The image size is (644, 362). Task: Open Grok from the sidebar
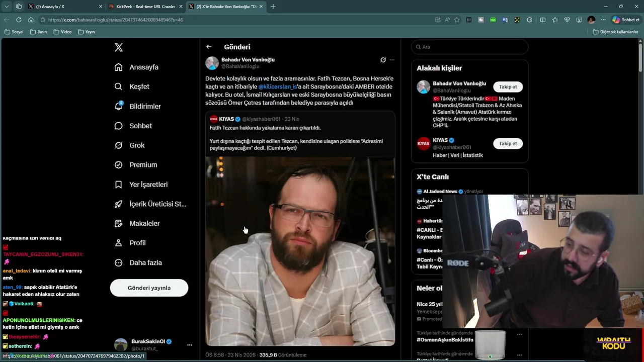(129, 145)
